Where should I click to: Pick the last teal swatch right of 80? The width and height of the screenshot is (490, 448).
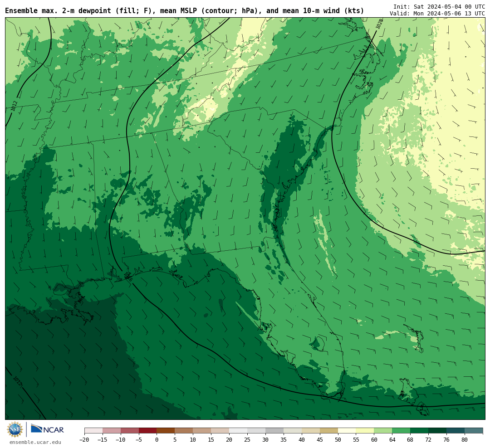(474, 431)
